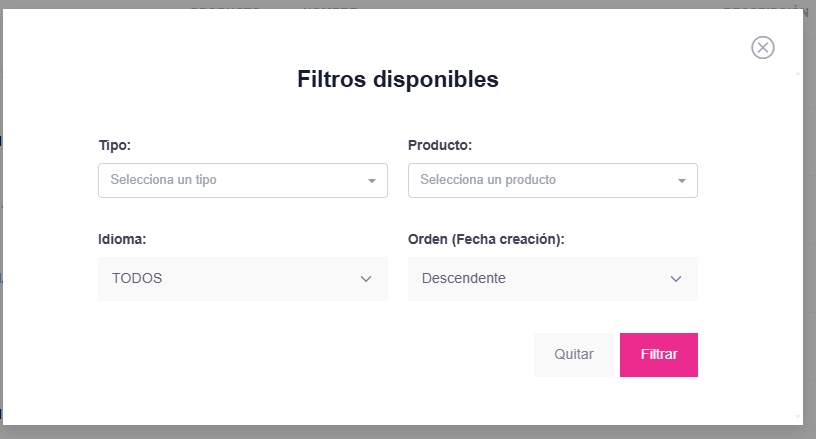
Task: Click the Tipo placeholder text to type
Action: coord(164,181)
